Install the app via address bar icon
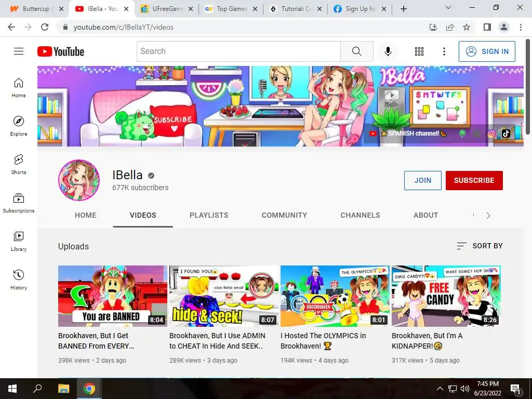This screenshot has height=399, width=532. click(433, 27)
